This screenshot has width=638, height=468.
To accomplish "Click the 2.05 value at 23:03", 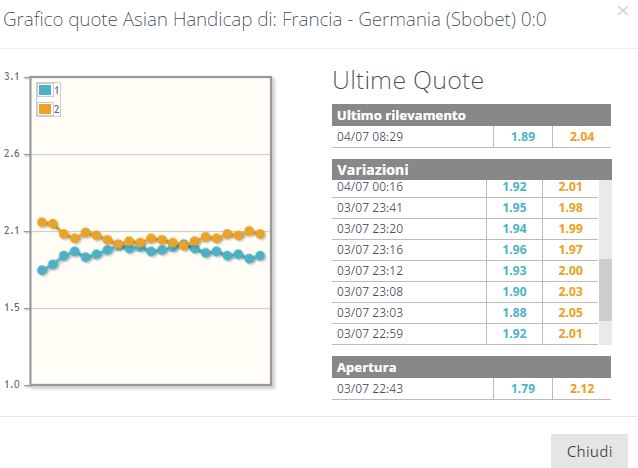I will click(x=570, y=313).
